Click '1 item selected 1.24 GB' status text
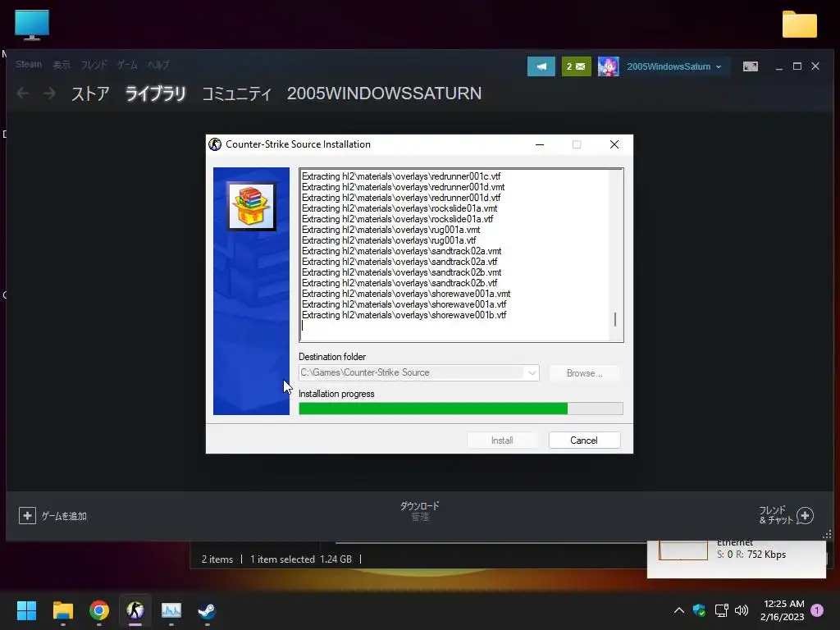 tap(300, 559)
